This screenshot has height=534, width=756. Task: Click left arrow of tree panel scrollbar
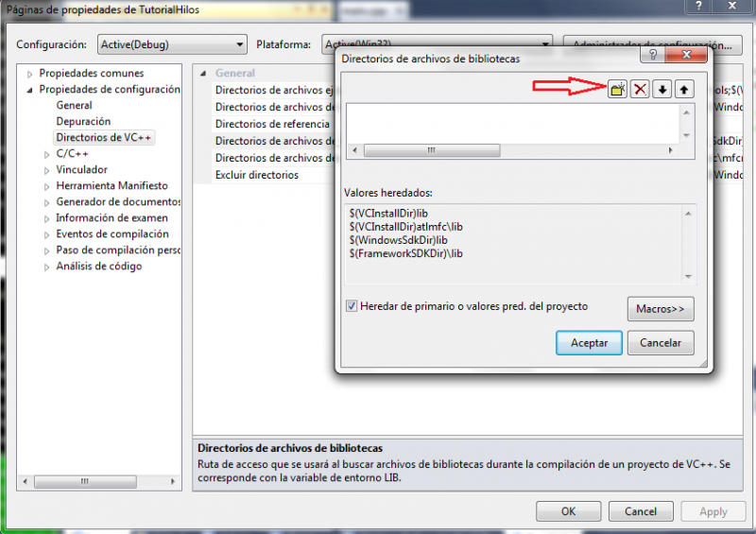click(x=26, y=481)
